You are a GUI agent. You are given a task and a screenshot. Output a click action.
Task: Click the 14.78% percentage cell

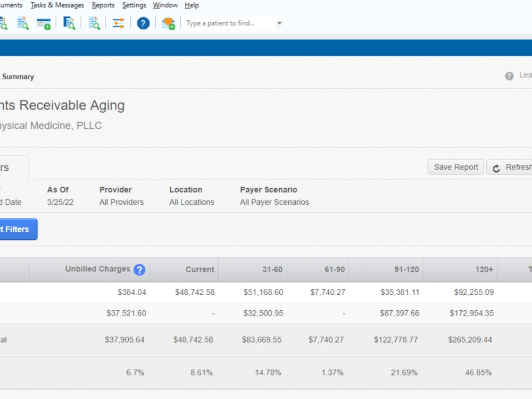[268, 372]
